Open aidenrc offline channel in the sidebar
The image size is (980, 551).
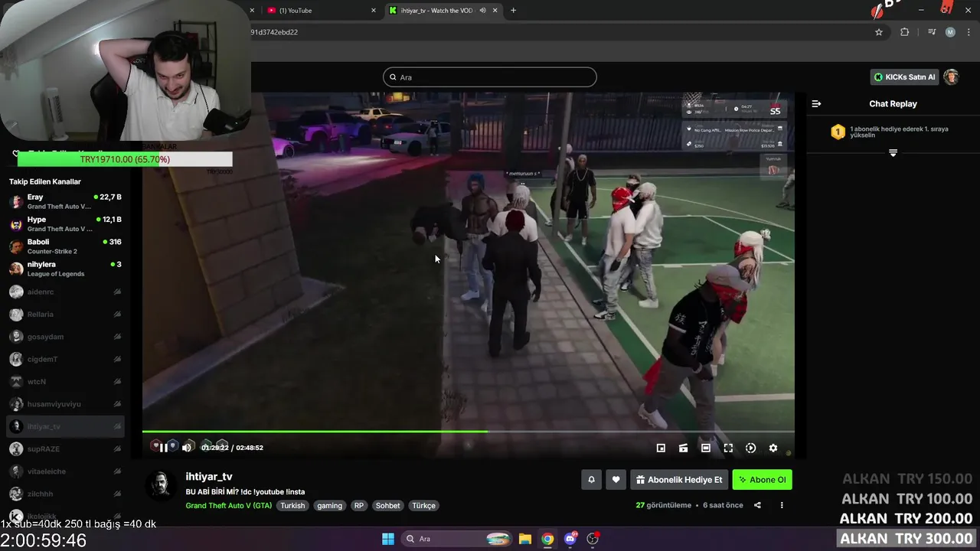pos(66,292)
